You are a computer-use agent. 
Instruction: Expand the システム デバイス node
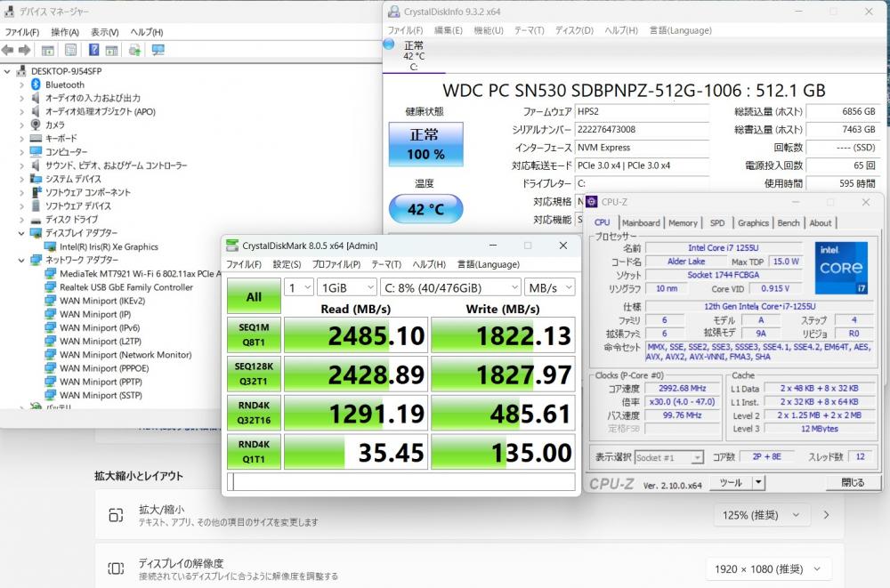[x=22, y=179]
